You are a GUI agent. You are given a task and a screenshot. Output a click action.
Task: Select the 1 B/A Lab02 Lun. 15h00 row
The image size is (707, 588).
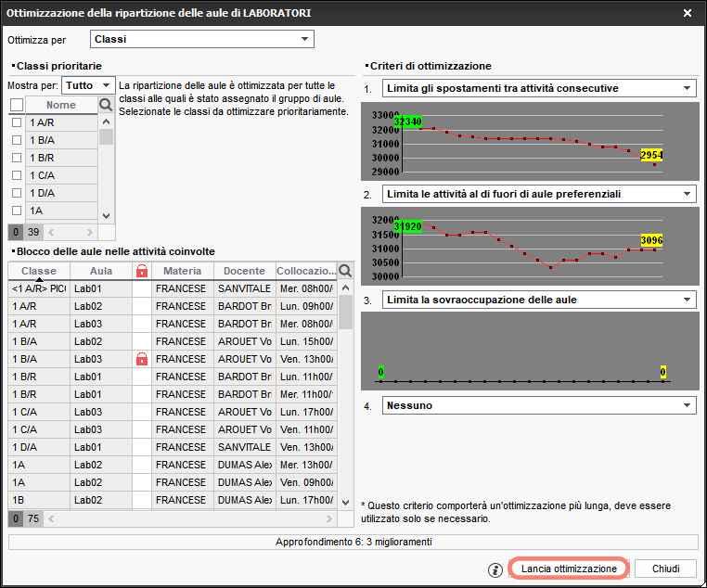(x=173, y=341)
